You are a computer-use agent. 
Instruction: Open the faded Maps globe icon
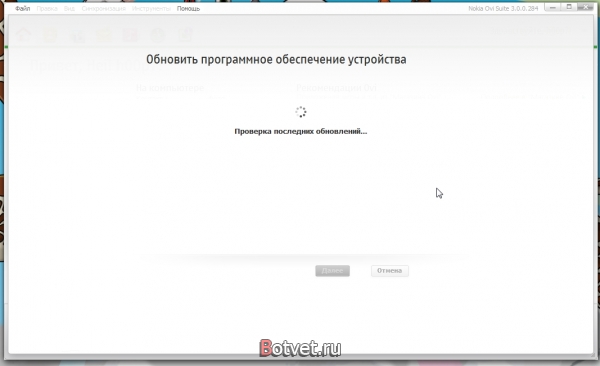(x=157, y=35)
